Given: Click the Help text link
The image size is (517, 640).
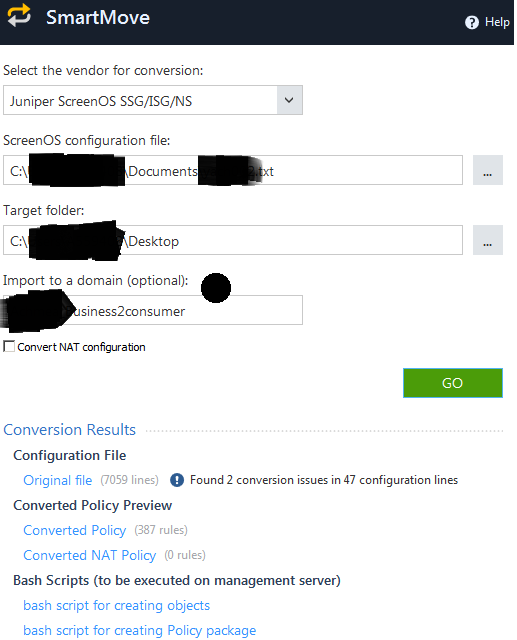Looking at the screenshot, I should [497, 22].
